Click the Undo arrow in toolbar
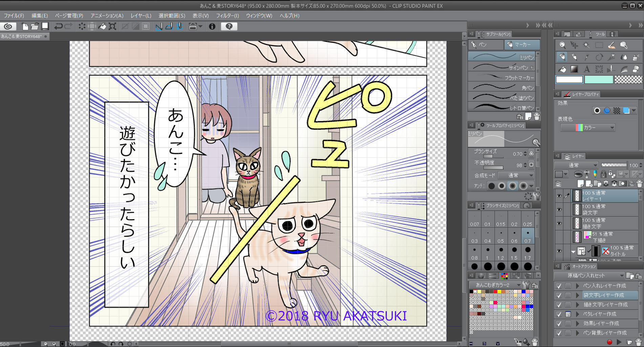 (58, 26)
